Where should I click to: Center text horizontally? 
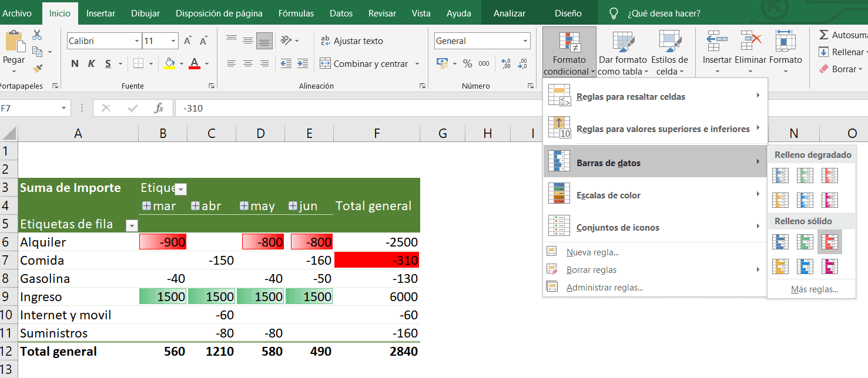click(x=248, y=63)
